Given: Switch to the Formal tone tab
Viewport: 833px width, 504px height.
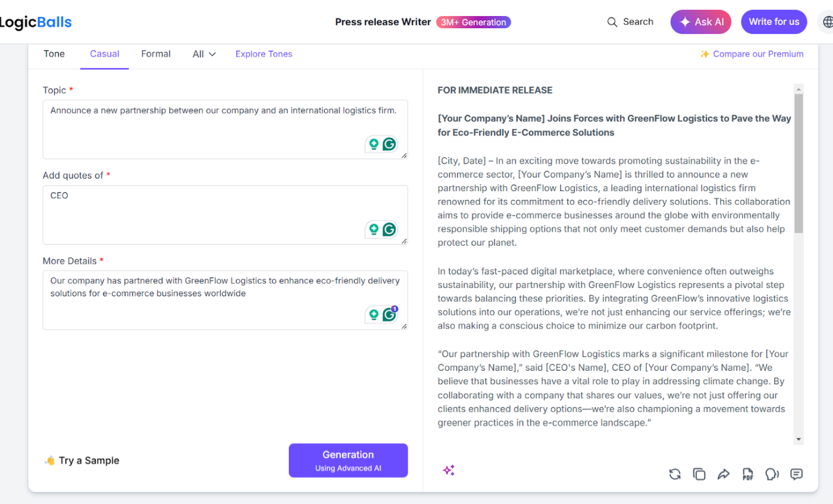Looking at the screenshot, I should click(x=156, y=54).
